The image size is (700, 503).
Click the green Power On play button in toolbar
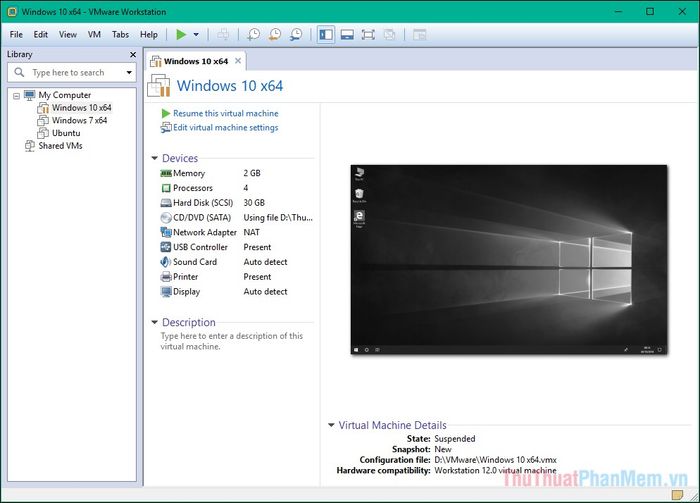181,34
